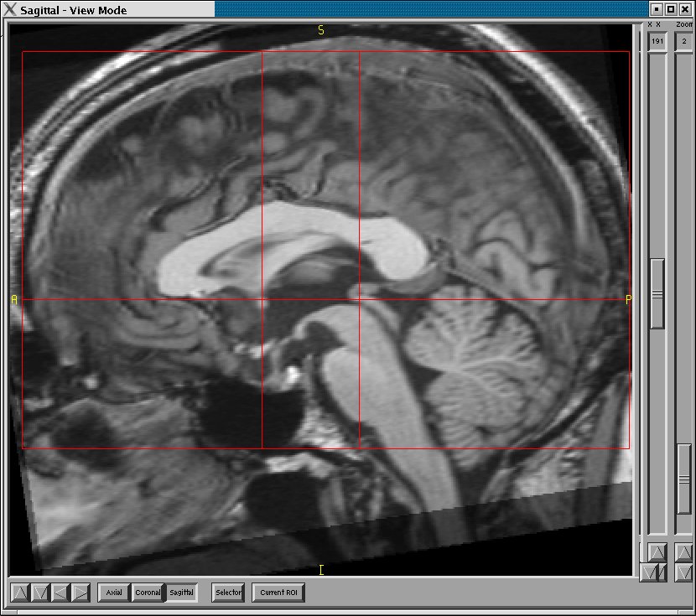
Task: Click the Zoom slider's up arrow stepper
Action: coord(684,552)
